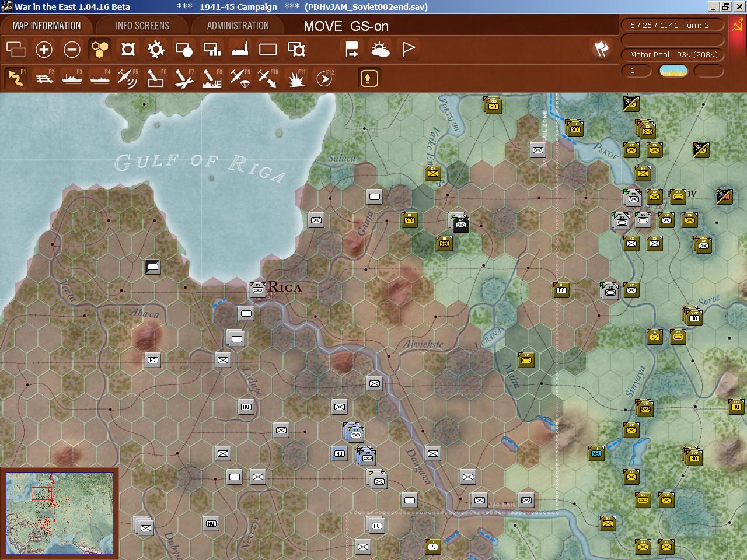Select the grey HQ counter at bottom near Nevezys

click(211, 524)
